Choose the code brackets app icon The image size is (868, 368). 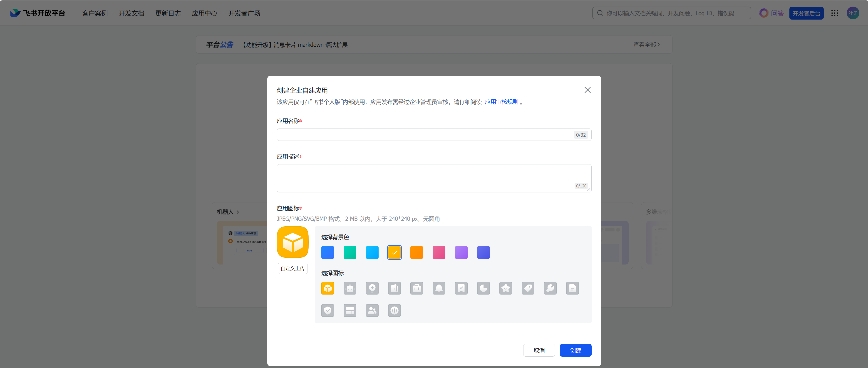click(394, 311)
